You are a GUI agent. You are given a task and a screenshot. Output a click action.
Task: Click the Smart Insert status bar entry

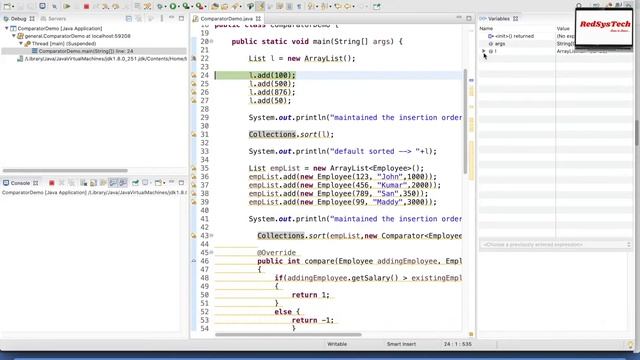[401, 344]
